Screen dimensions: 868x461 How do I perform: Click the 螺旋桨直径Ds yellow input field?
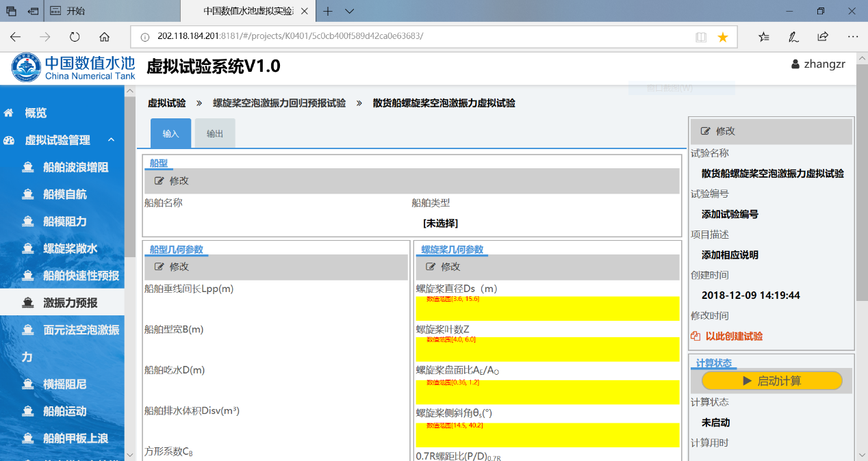pyautogui.click(x=547, y=309)
